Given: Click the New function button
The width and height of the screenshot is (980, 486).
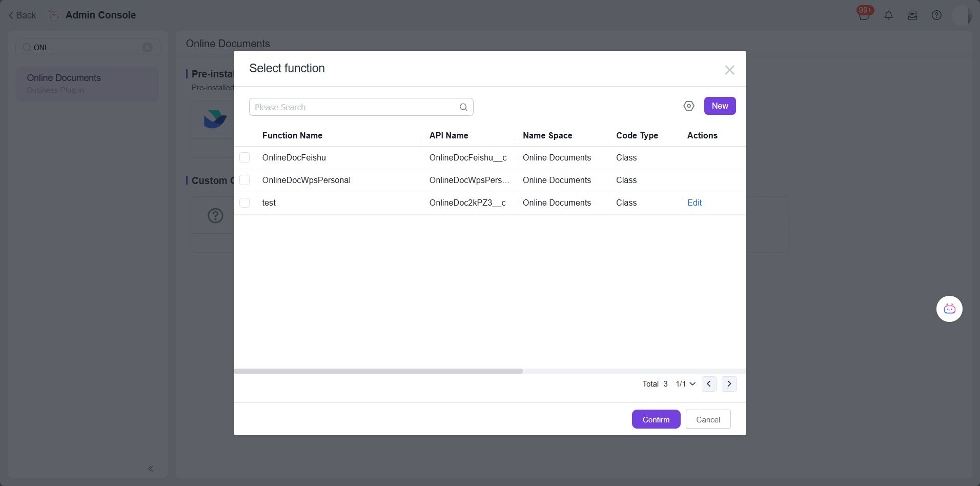Looking at the screenshot, I should 720,106.
